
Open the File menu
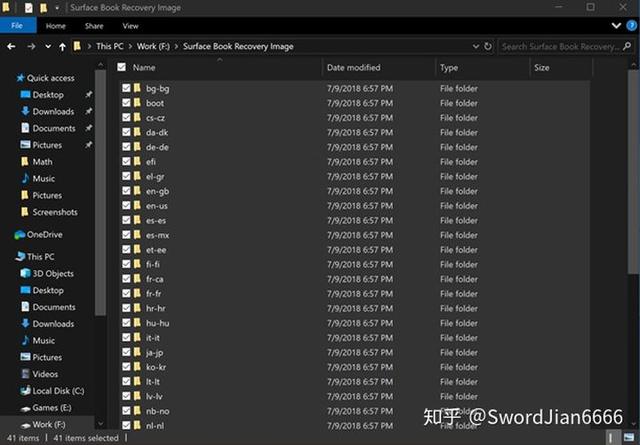point(18,26)
